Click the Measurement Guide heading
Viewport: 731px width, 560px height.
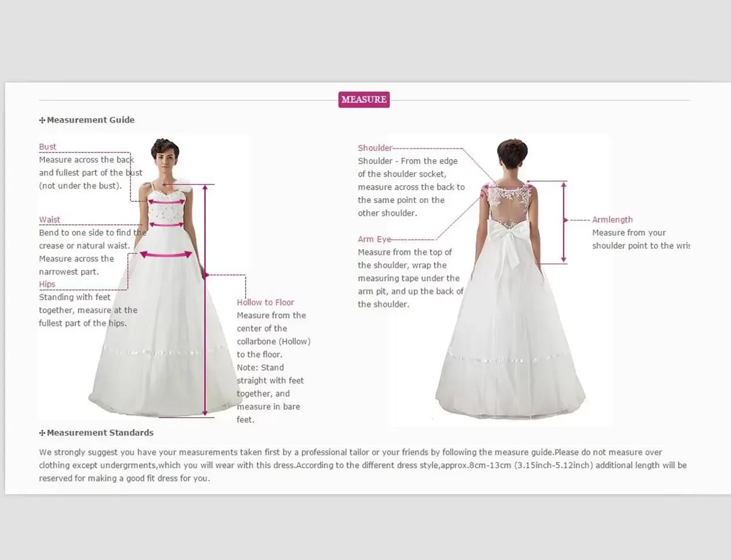91,120
